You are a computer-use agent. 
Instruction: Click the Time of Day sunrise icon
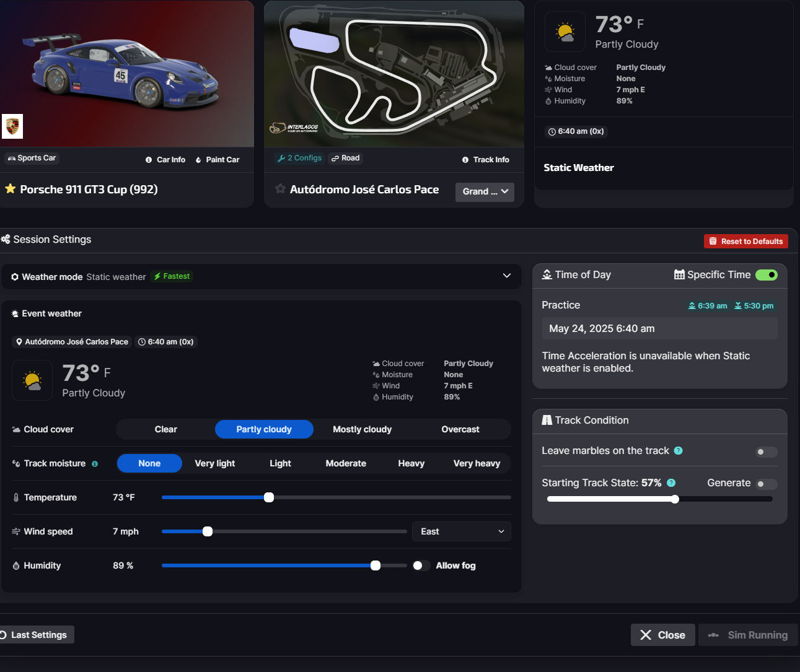click(547, 274)
